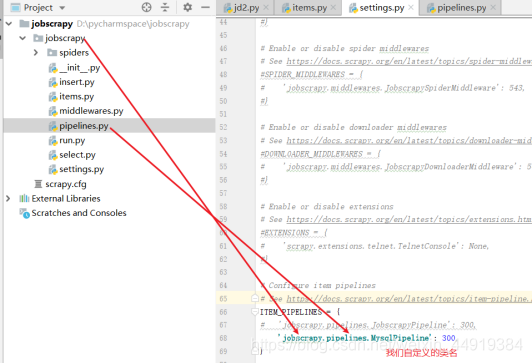532x363 pixels.
Task: Open insert.py in the project tree
Action: point(77,82)
